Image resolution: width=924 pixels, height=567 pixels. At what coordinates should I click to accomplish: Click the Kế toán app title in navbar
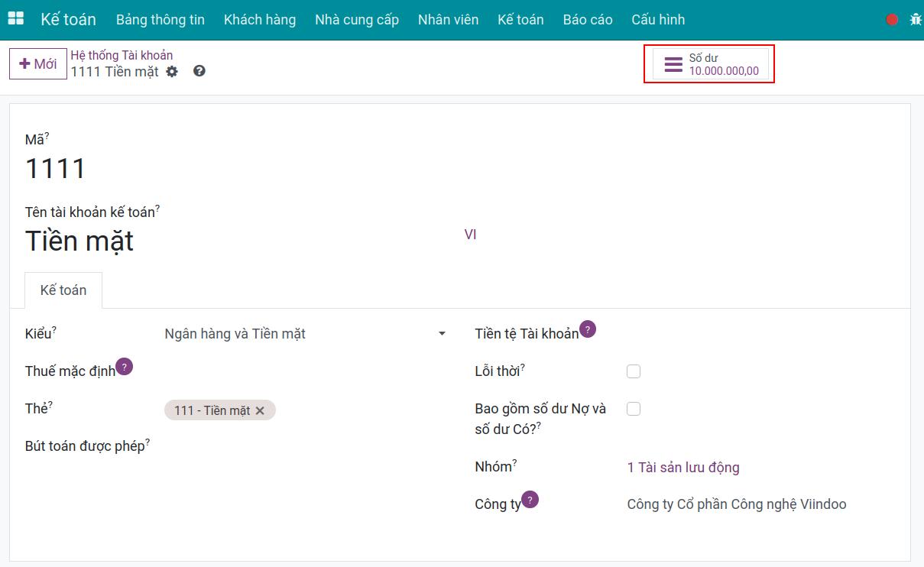(69, 20)
